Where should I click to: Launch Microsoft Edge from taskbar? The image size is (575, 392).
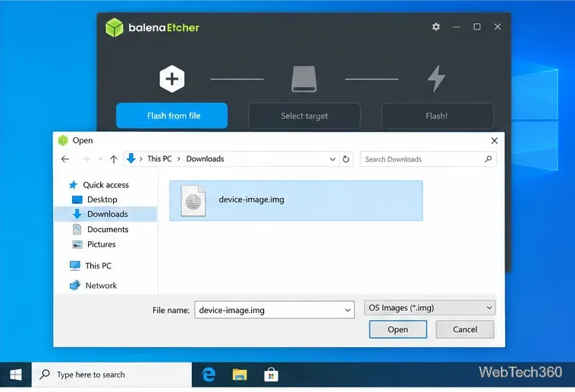(209, 375)
